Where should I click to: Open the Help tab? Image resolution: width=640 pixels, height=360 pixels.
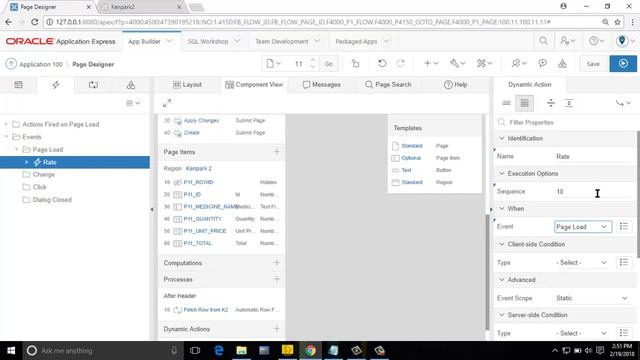455,84
